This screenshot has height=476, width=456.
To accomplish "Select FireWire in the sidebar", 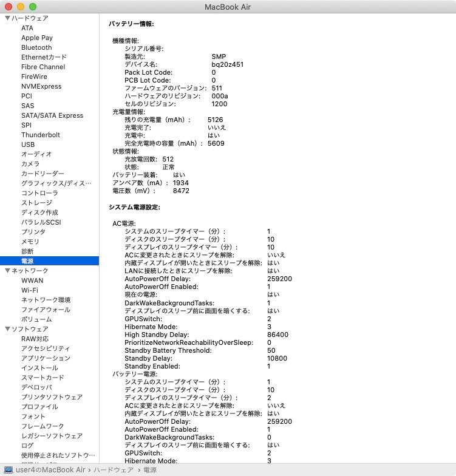I will [x=34, y=76].
